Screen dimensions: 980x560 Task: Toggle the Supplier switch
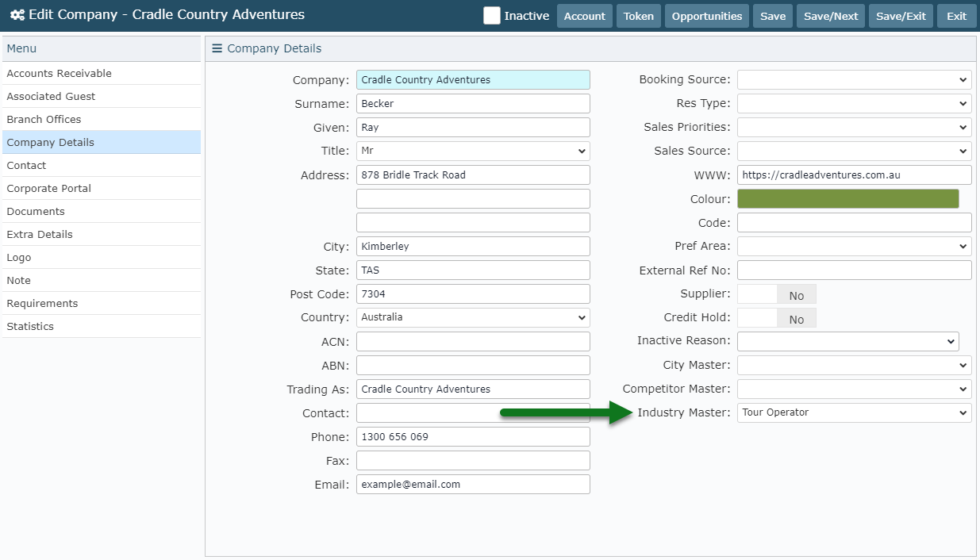[x=777, y=294]
